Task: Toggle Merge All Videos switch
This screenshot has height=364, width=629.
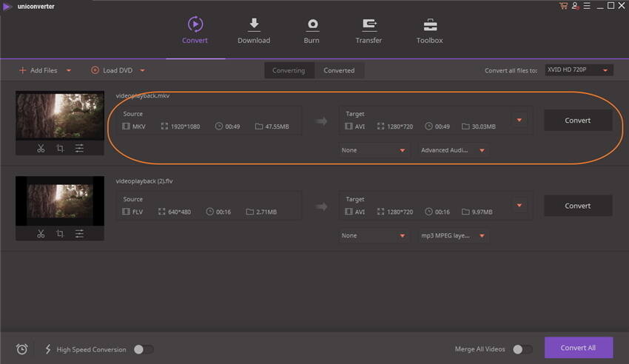Action: pyautogui.click(x=522, y=349)
